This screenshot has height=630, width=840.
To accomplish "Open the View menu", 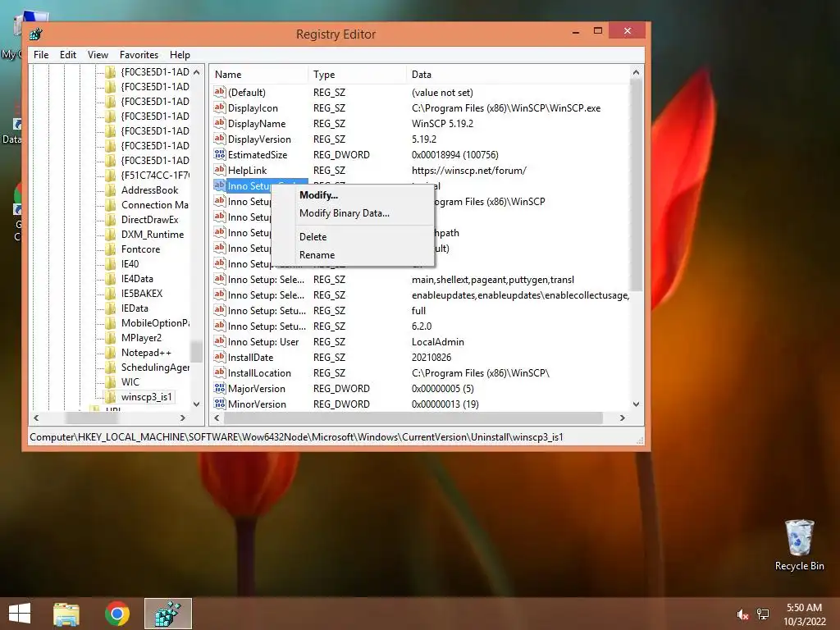I will (x=98, y=55).
